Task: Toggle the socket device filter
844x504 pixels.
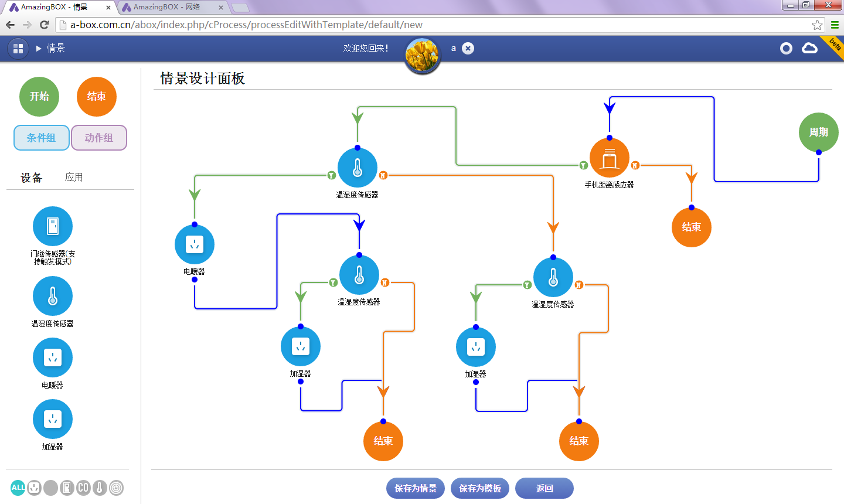Action: 35,488
